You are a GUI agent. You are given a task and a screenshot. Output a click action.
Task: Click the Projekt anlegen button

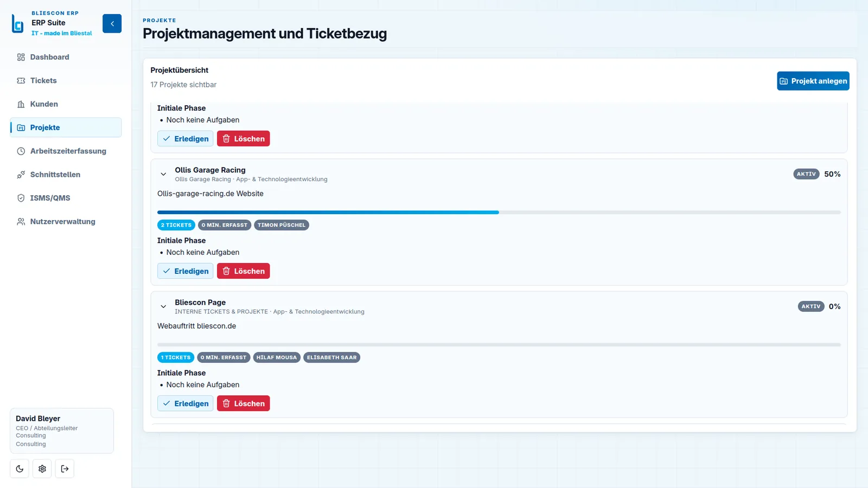[813, 81]
